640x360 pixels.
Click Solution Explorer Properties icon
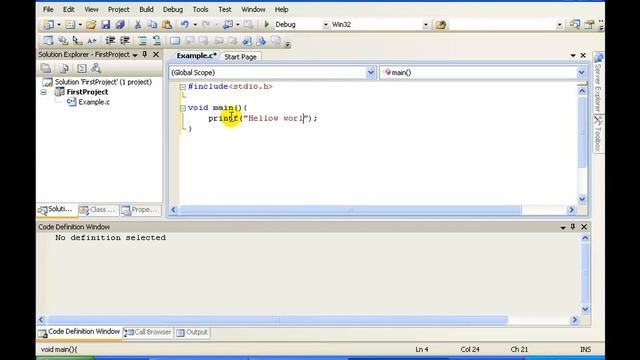coord(46,68)
